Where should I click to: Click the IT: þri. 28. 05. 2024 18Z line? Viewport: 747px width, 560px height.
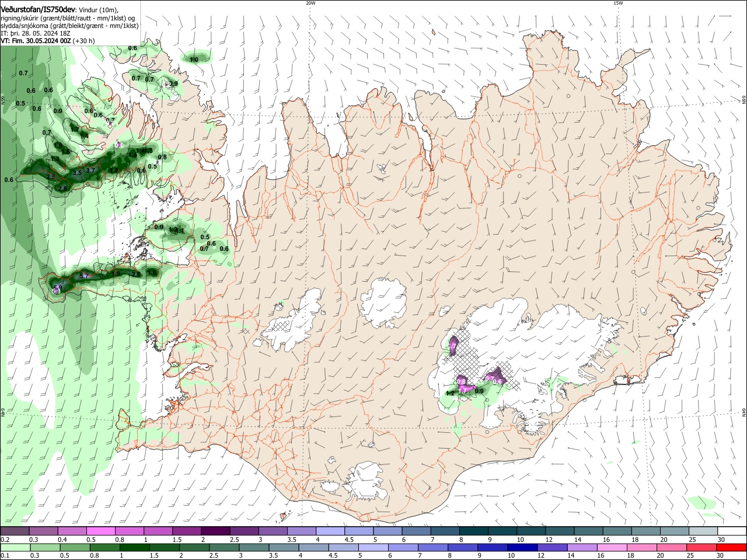[x=36, y=34]
